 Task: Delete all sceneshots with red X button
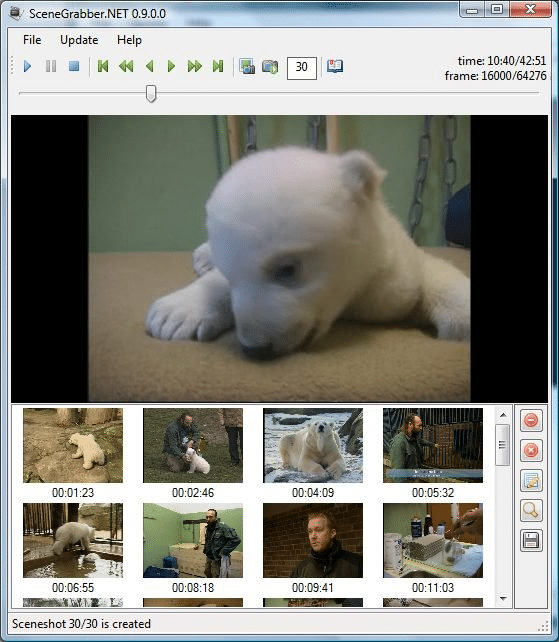[x=531, y=450]
